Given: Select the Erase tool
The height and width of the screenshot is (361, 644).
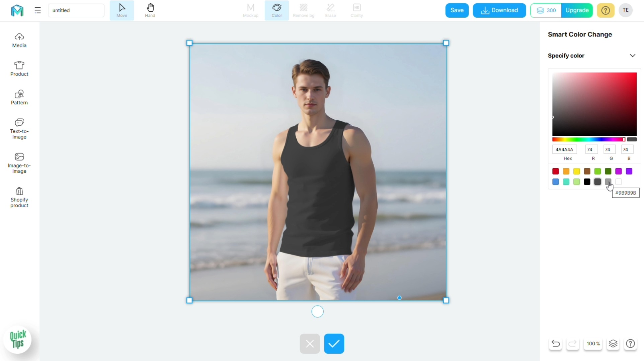Looking at the screenshot, I should (330, 10).
